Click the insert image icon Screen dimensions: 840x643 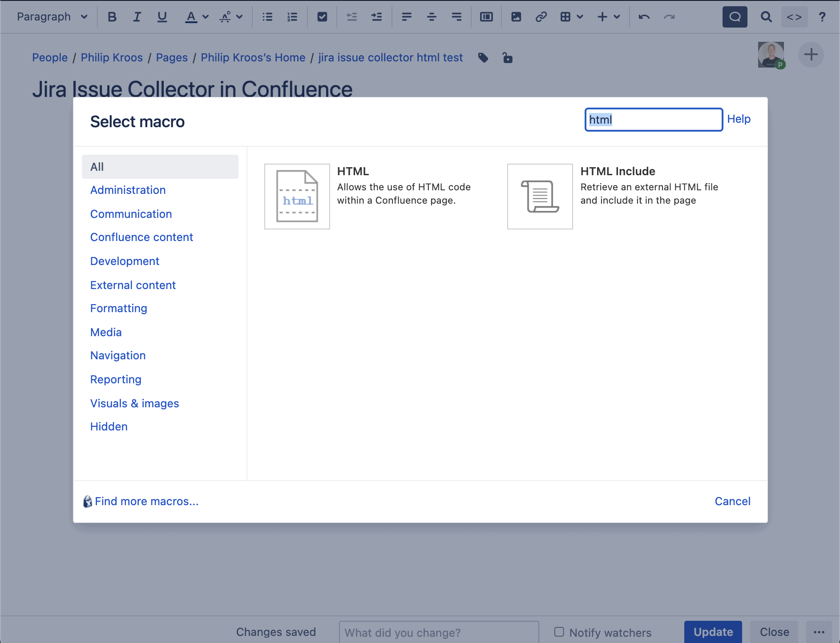click(x=516, y=17)
